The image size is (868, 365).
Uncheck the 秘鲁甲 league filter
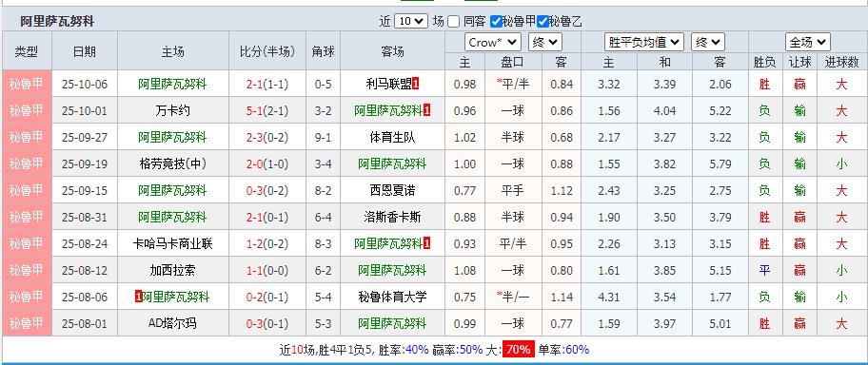496,22
